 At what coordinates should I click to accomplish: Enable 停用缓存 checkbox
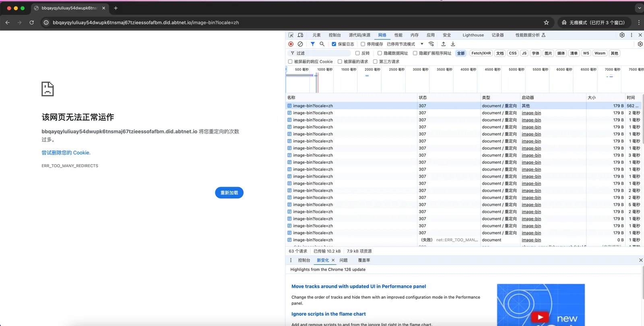pos(363,44)
